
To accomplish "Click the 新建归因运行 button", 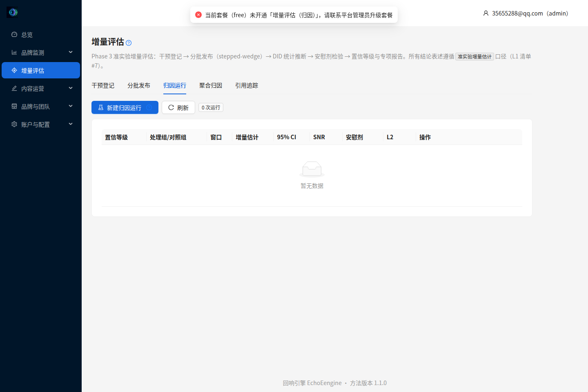I will click(125, 107).
